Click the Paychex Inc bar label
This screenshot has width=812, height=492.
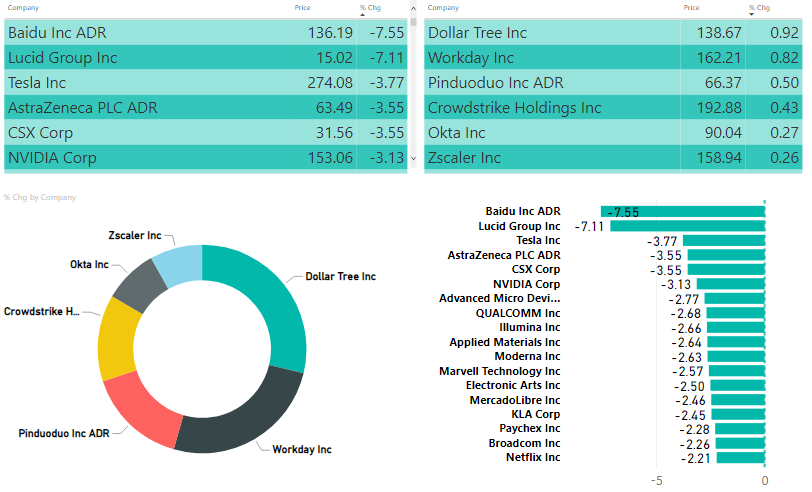click(530, 428)
